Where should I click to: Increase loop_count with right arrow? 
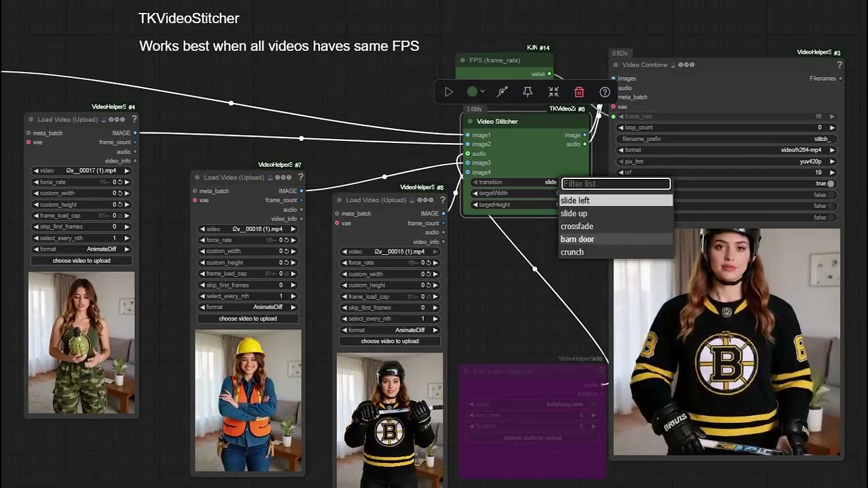pos(833,127)
